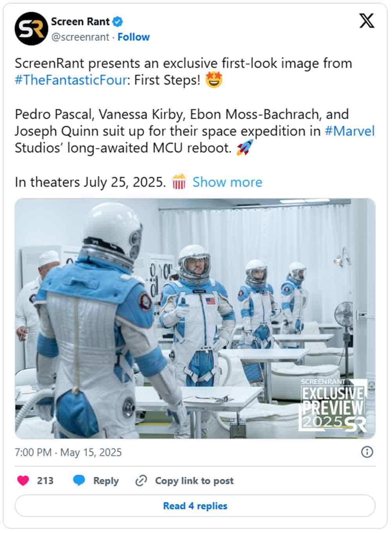Click the Read 4 replies button

click(195, 506)
